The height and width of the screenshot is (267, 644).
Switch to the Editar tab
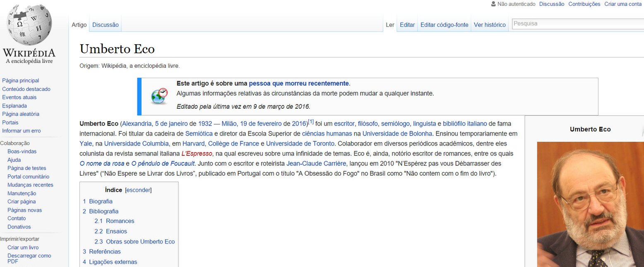[407, 25]
